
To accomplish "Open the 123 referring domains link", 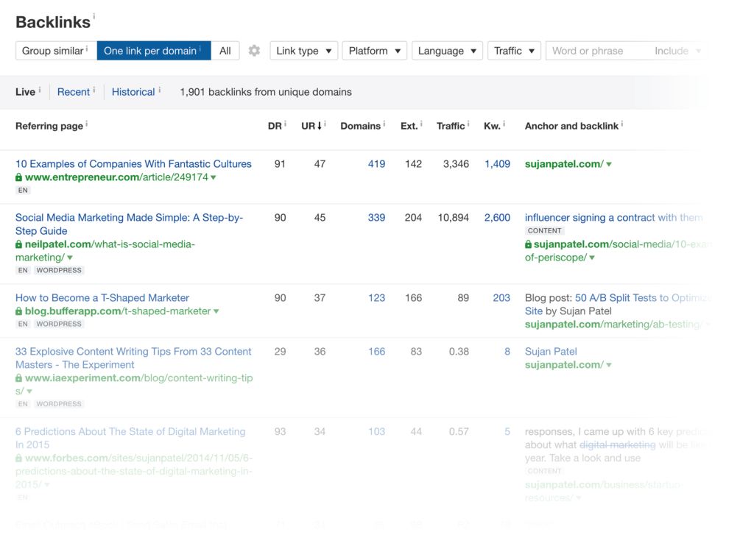I will (376, 297).
